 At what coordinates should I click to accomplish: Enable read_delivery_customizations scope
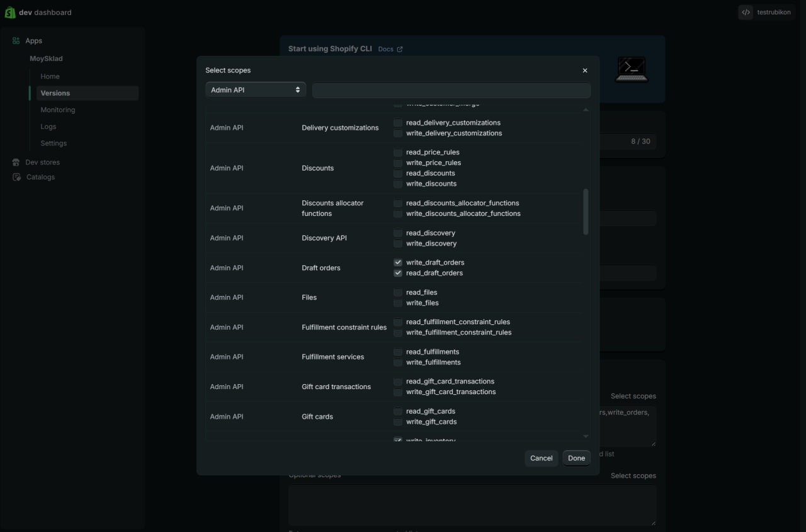click(x=398, y=123)
